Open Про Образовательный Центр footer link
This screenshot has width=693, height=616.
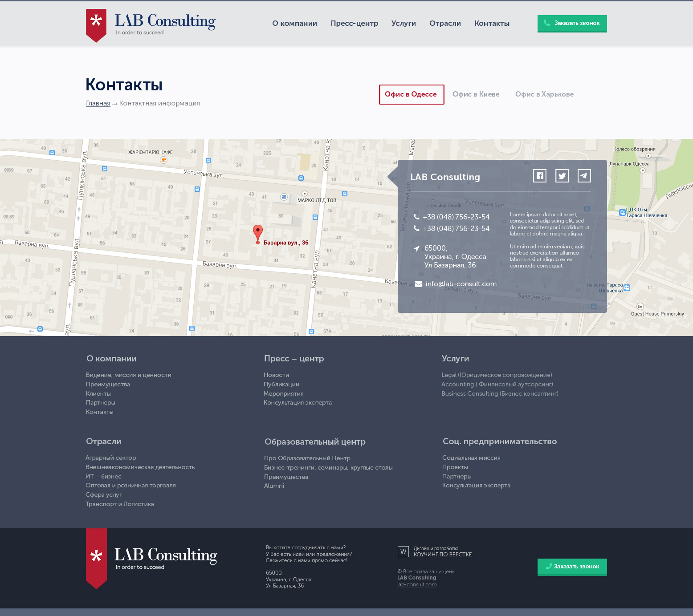tap(307, 458)
